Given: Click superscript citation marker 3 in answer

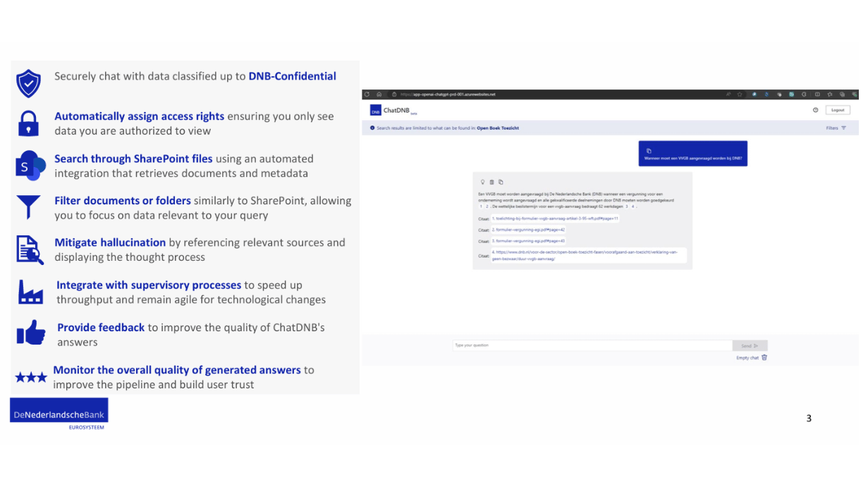Looking at the screenshot, I should (x=627, y=206).
